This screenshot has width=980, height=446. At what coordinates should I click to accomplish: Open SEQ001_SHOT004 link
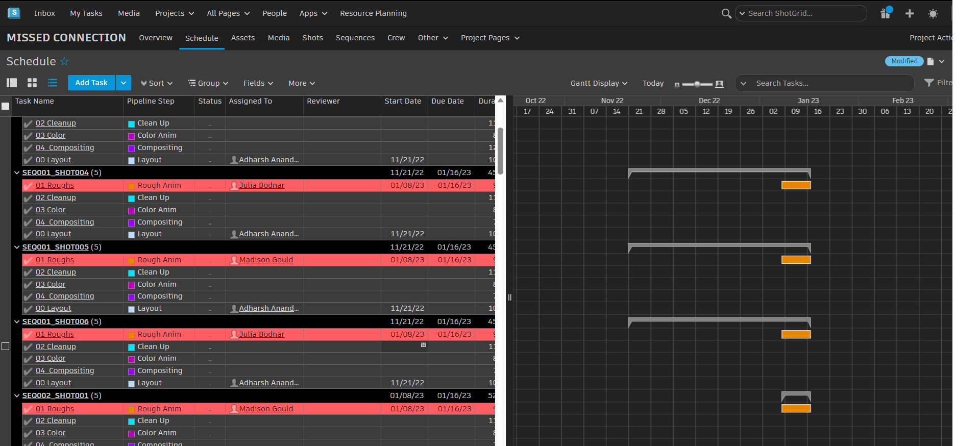click(55, 173)
